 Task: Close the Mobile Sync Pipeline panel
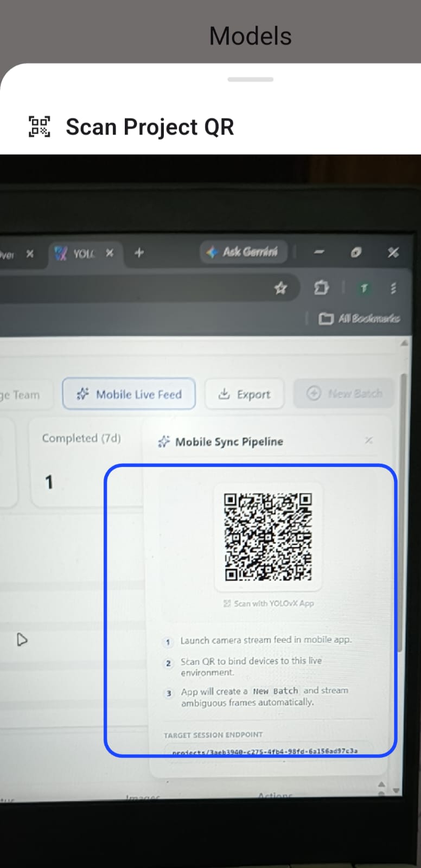click(x=369, y=440)
